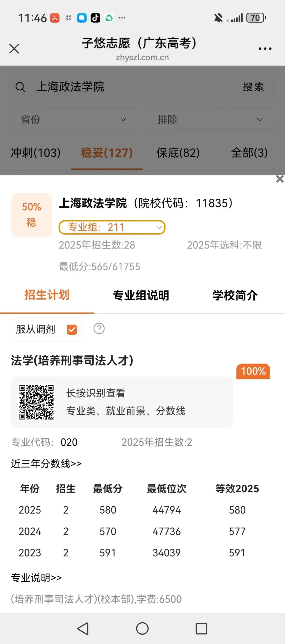This screenshot has width=285, height=644.
Task: Switch to the 学校简介 tab
Action: point(235,295)
